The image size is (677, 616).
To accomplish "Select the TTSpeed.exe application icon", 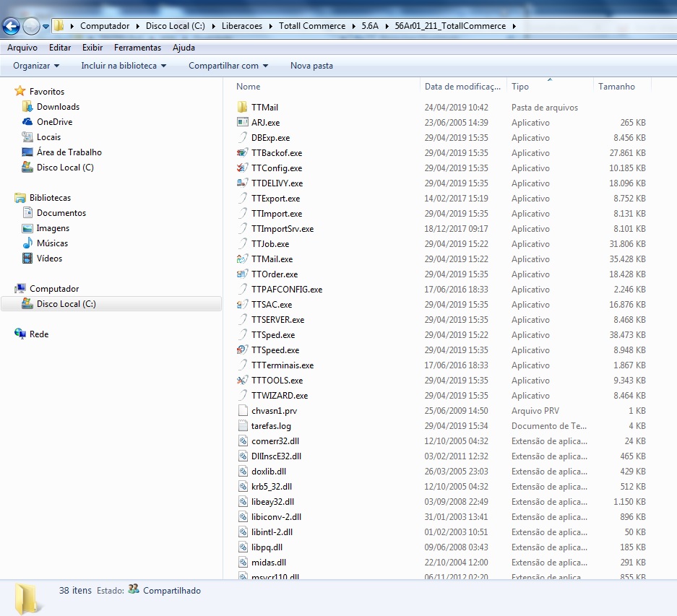I will point(242,350).
